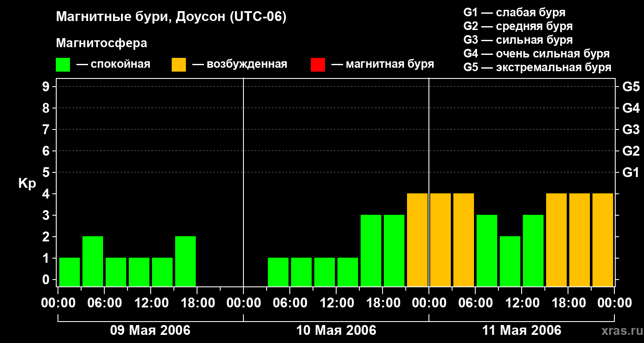Click the green 'спокойная' legend swatch
The height and width of the screenshot is (343, 644).
coord(63,65)
